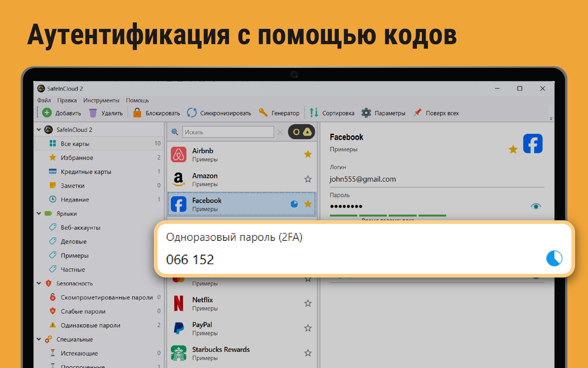The width and height of the screenshot is (588, 368).
Task: Click the Netflix card logo icon
Action: coord(178,304)
